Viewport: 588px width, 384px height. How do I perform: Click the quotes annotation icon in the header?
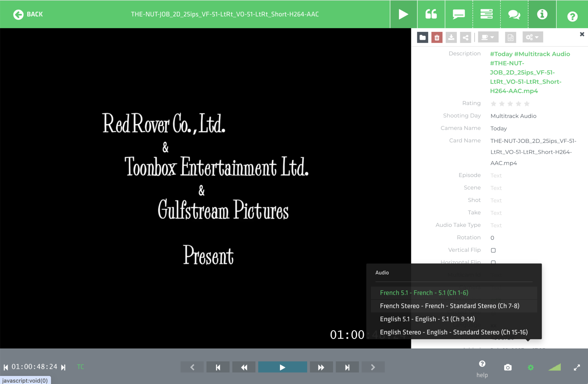431,14
